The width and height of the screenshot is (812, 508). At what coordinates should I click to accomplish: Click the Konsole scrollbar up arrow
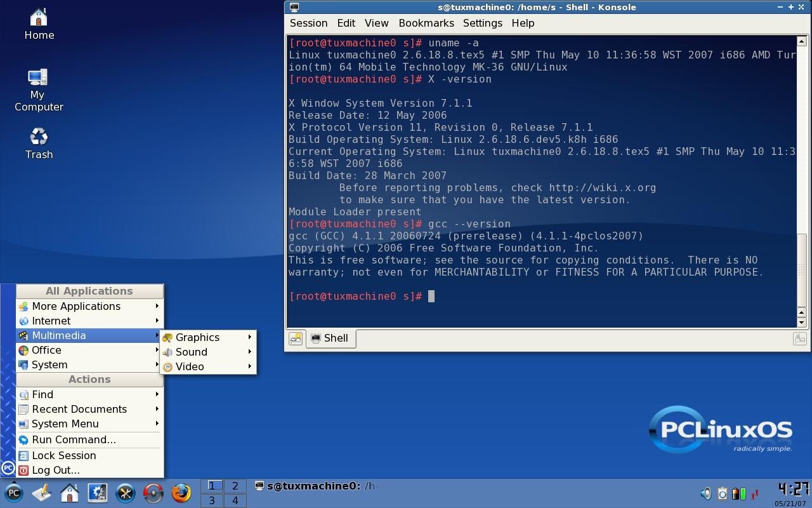[x=801, y=41]
